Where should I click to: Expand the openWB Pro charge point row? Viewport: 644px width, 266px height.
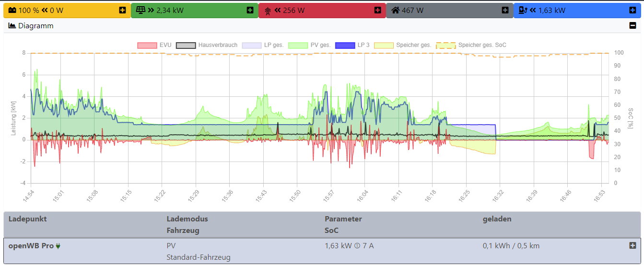point(632,245)
